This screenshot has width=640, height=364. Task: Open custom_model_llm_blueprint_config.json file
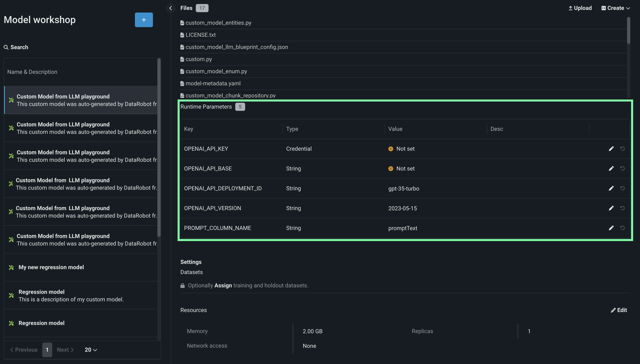click(236, 47)
